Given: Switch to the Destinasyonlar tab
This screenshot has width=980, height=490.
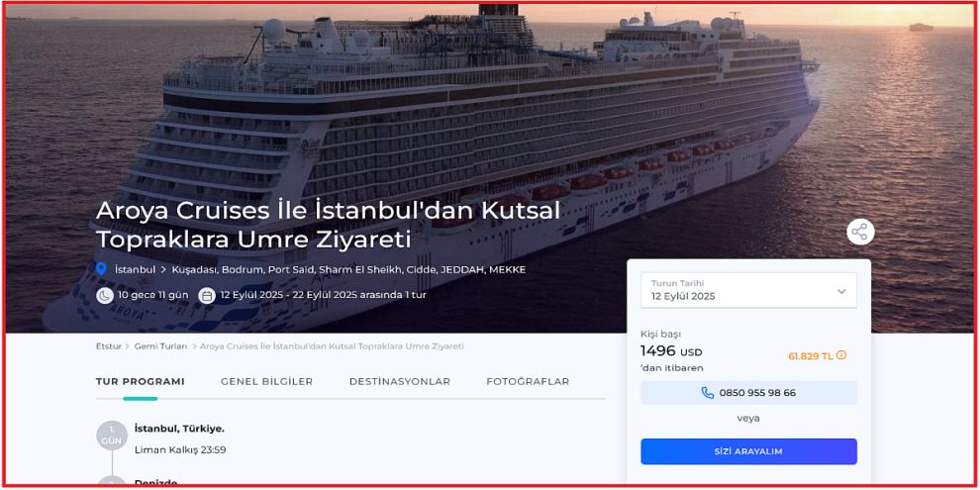Looking at the screenshot, I should (x=400, y=382).
